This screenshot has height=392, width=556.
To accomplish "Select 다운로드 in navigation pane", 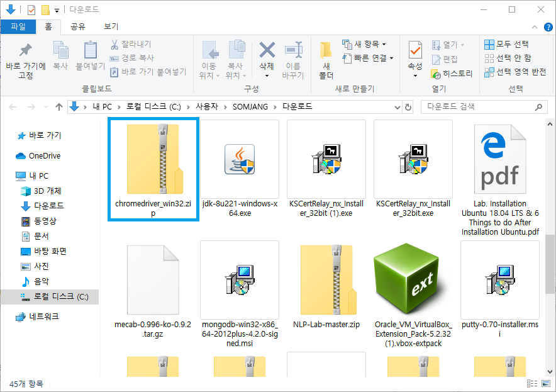I will 43,206.
